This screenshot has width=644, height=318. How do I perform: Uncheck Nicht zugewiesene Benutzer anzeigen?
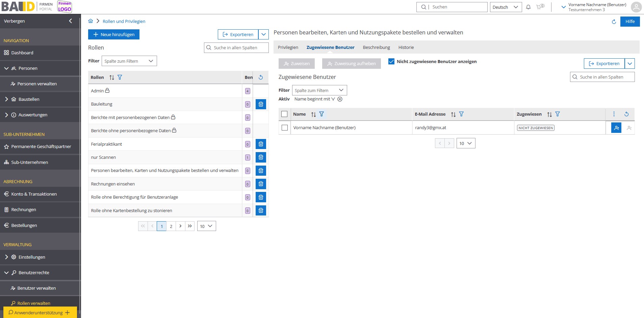[x=391, y=61]
